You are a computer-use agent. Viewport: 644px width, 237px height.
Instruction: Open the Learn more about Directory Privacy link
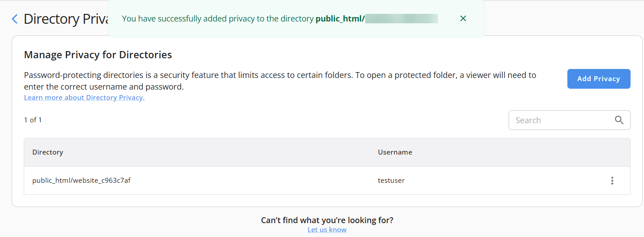click(x=84, y=98)
